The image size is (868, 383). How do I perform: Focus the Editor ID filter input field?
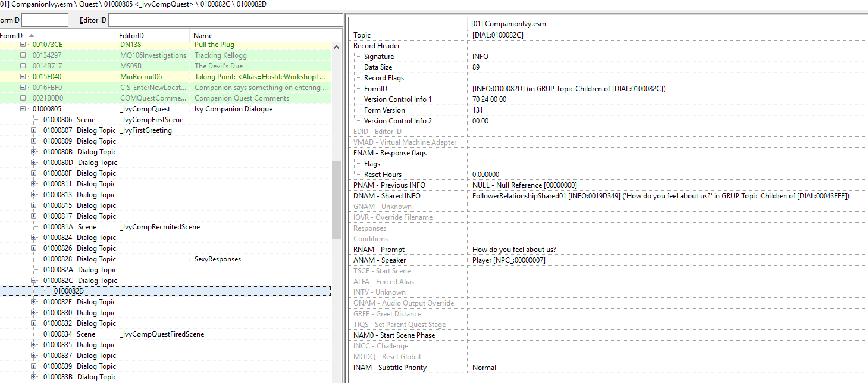point(225,20)
